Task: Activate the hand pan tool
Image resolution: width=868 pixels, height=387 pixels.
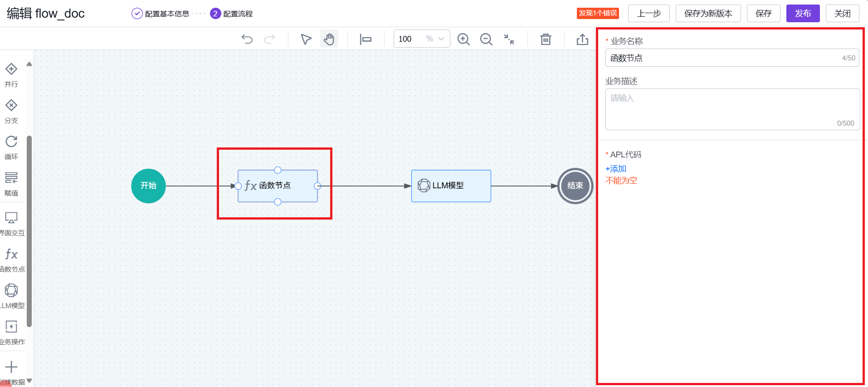Action: click(329, 39)
